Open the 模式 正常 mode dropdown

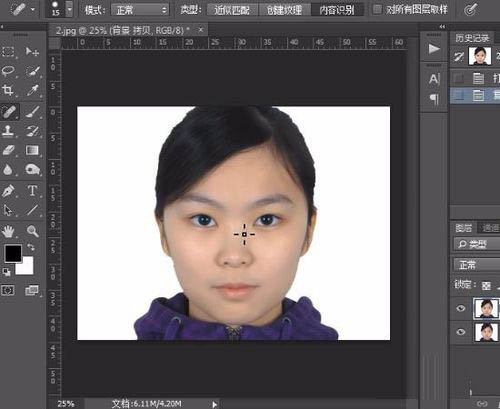140,10
